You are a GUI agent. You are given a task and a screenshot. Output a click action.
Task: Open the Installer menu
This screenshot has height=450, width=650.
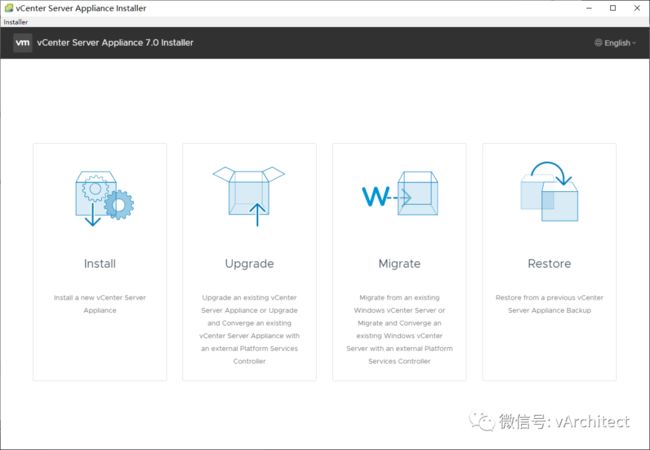click(16, 22)
